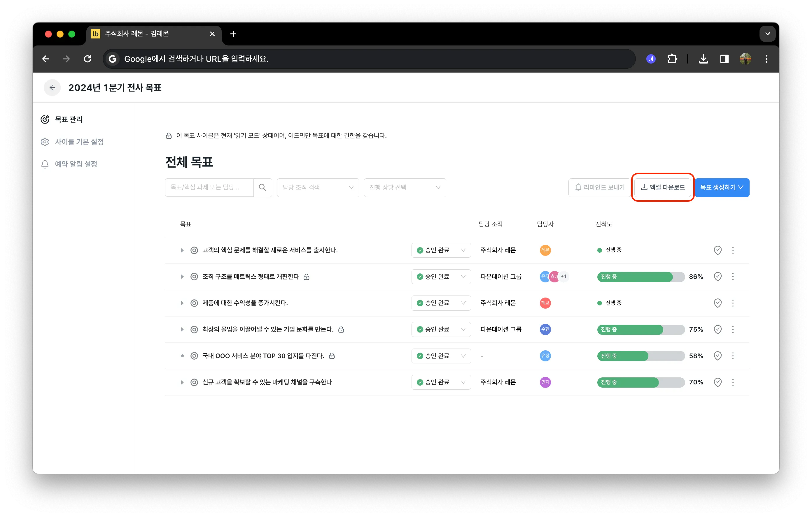Click the 58% progress bar
The width and height of the screenshot is (812, 517).
coord(641,356)
